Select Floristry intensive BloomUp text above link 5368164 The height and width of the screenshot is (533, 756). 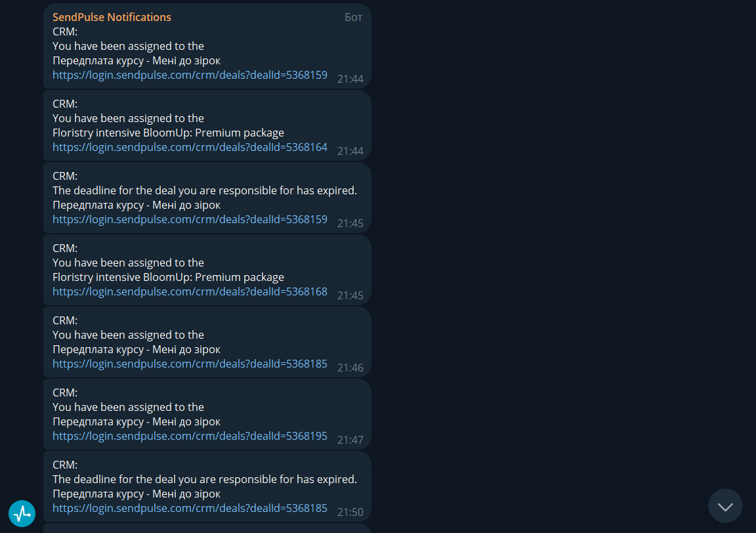point(168,133)
